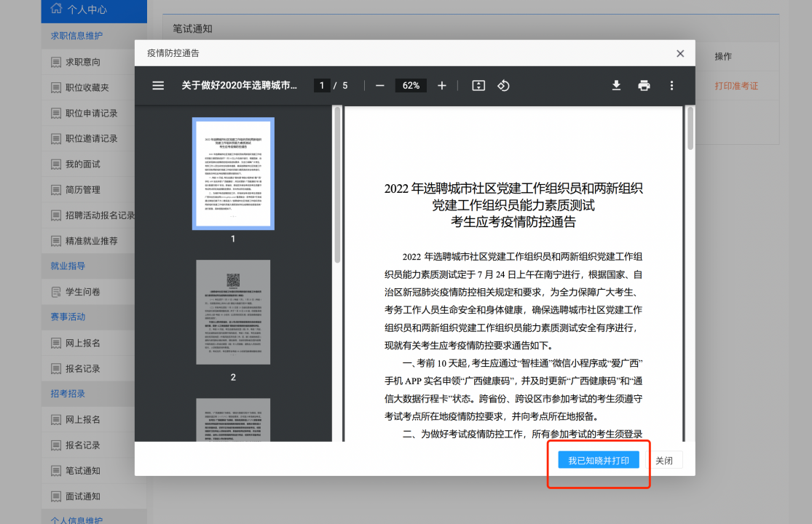Open 学生问卷 in sidebar
812x524 pixels.
tap(83, 292)
